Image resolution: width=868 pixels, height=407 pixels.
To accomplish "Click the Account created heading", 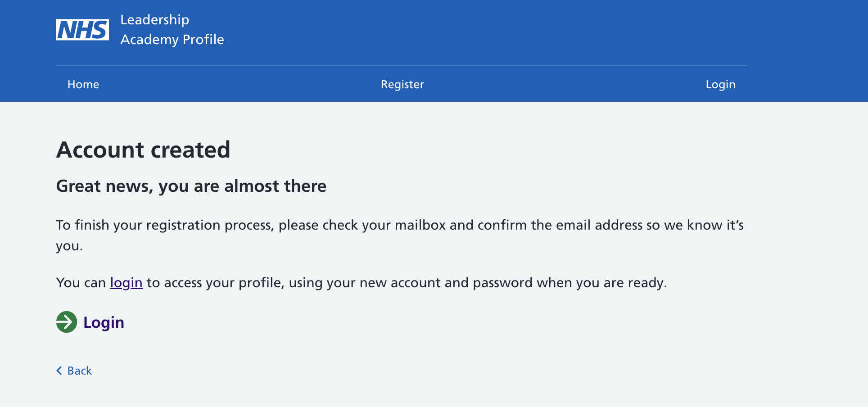I will (143, 149).
